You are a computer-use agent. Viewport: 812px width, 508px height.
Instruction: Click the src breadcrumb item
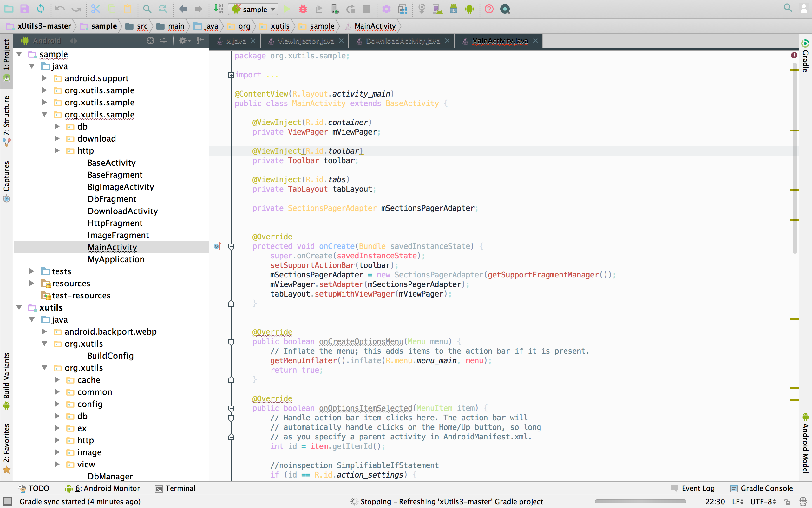point(137,26)
